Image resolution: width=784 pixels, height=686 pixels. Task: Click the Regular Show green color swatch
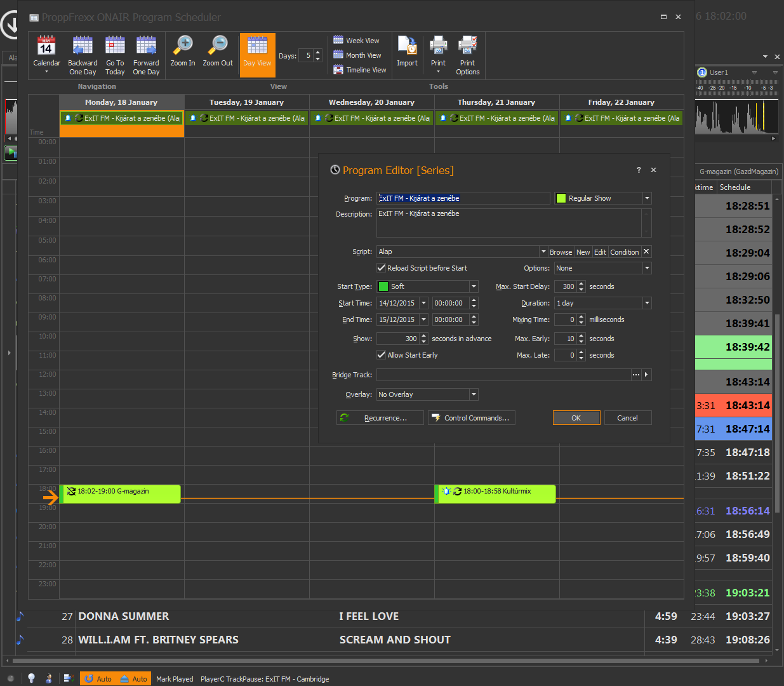pos(561,198)
